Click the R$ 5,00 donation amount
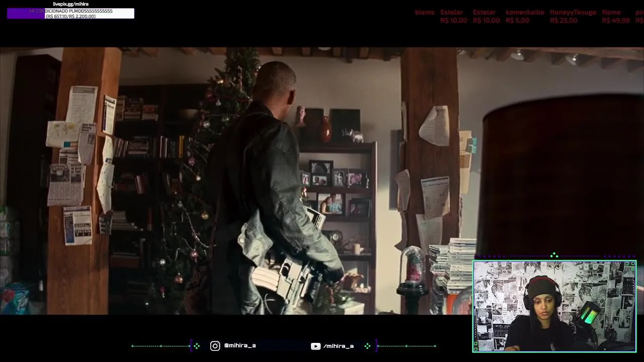Screen dimensions: 644x362 coord(517,21)
